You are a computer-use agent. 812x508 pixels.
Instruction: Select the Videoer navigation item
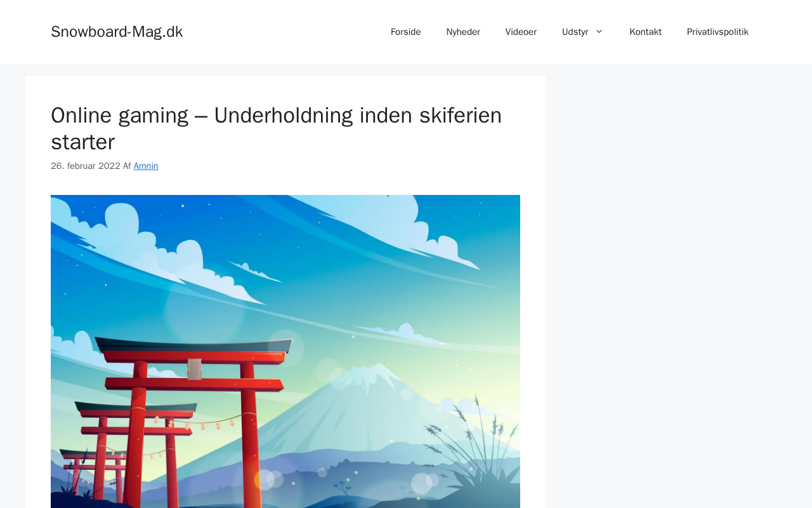(x=521, y=32)
